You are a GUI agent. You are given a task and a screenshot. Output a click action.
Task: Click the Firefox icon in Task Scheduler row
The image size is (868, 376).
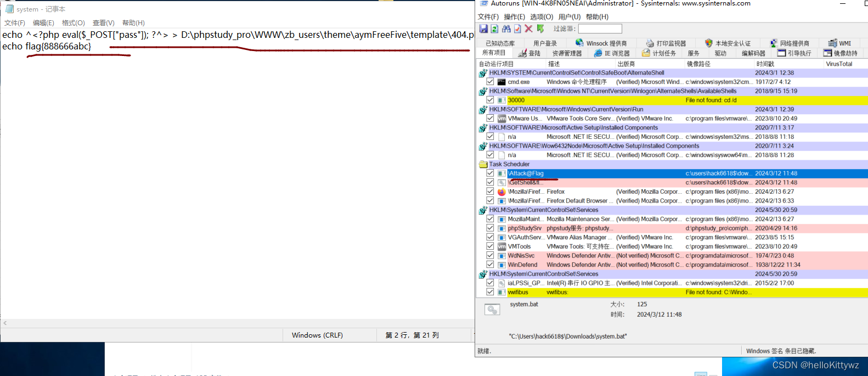point(501,192)
